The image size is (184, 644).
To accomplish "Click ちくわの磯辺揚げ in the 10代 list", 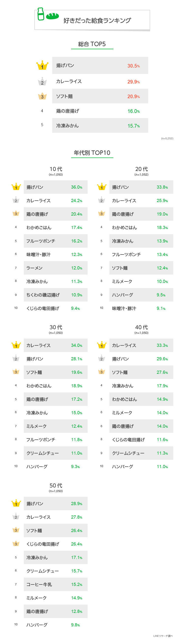I will tap(43, 295).
